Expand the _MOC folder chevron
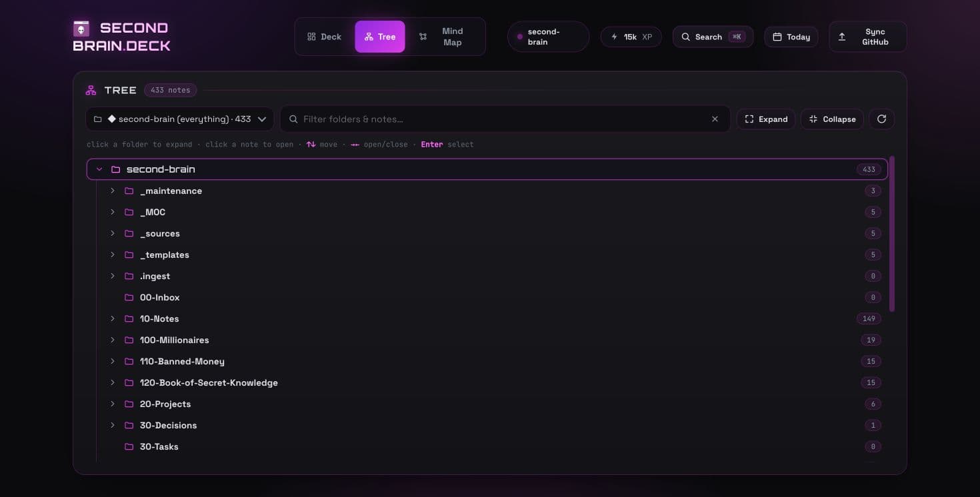This screenshot has height=497, width=980. tap(113, 212)
